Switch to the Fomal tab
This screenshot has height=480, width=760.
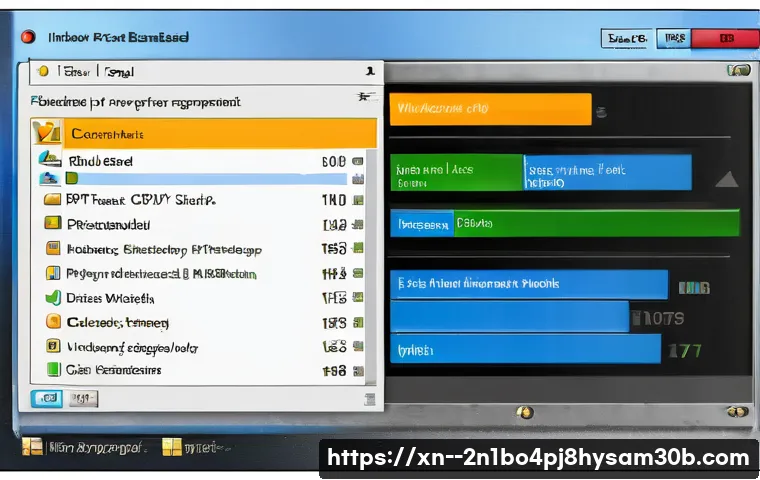coord(119,73)
